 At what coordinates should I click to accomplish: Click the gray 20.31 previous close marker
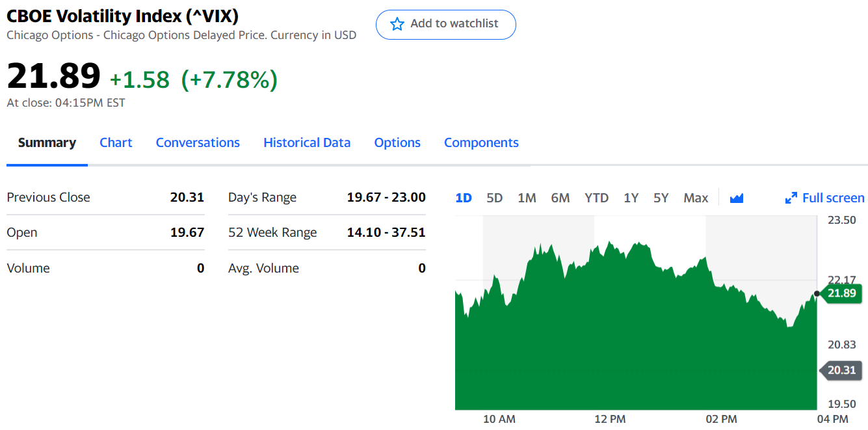pyautogui.click(x=841, y=370)
